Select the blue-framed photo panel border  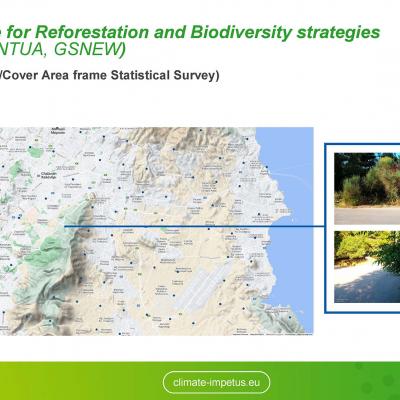[362, 228]
